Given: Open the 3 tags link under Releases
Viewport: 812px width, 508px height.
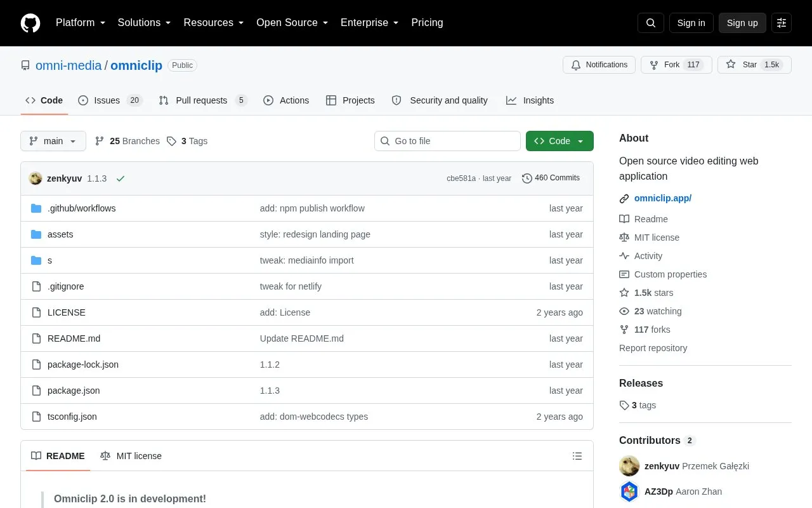Looking at the screenshot, I should [x=638, y=405].
